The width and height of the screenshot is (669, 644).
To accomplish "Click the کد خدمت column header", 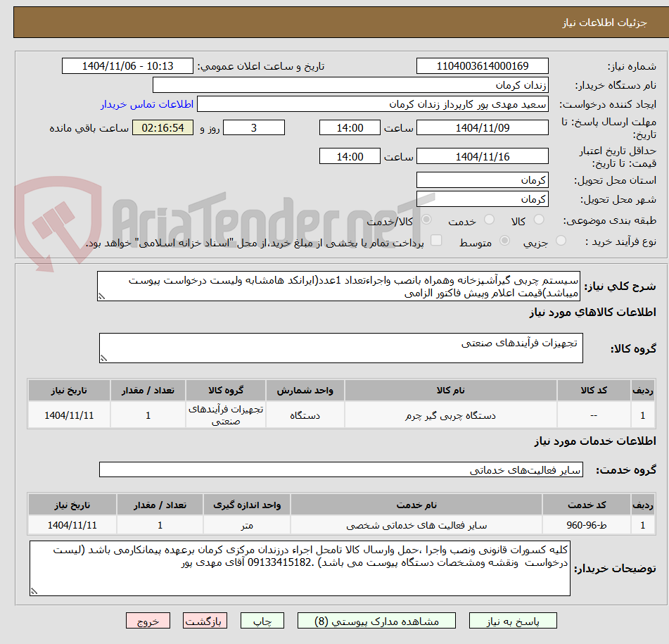I will tap(587, 505).
